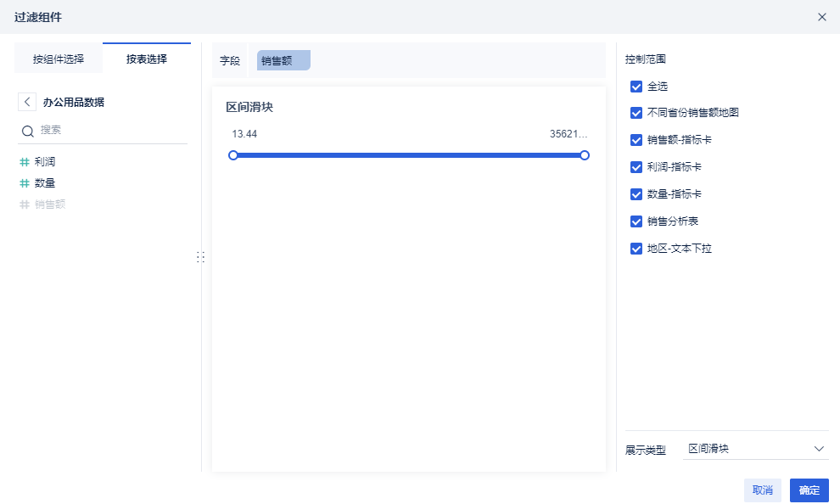Click the hash icon next to 数量
The height and width of the screenshot is (504, 840).
point(25,182)
